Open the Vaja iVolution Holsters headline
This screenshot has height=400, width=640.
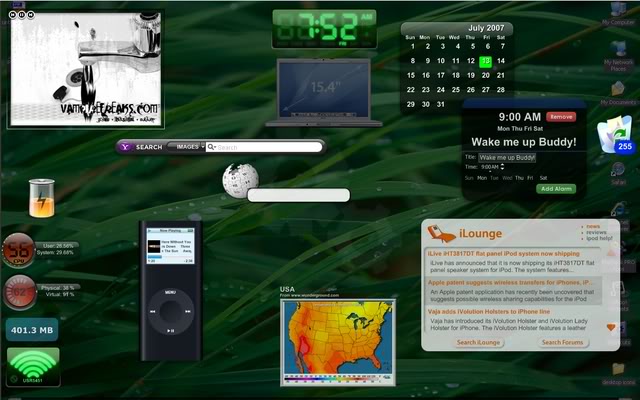[489, 311]
